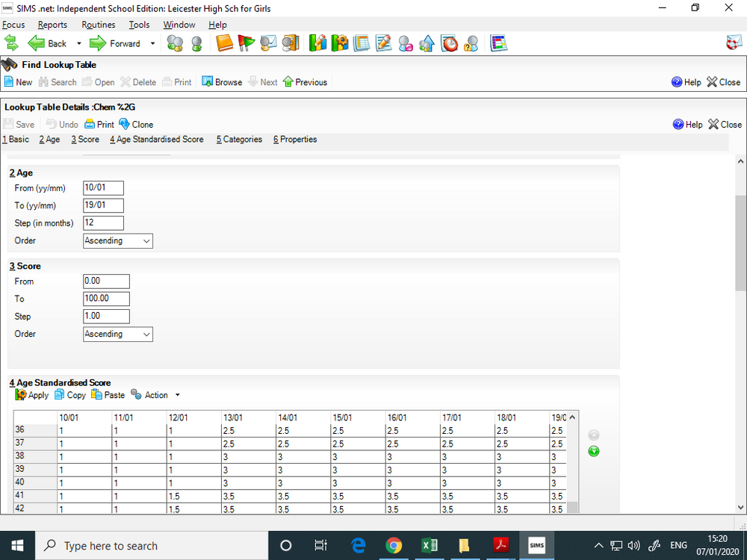This screenshot has width=747, height=560.
Task: Jump to the 6 Properties section
Action: tap(295, 140)
